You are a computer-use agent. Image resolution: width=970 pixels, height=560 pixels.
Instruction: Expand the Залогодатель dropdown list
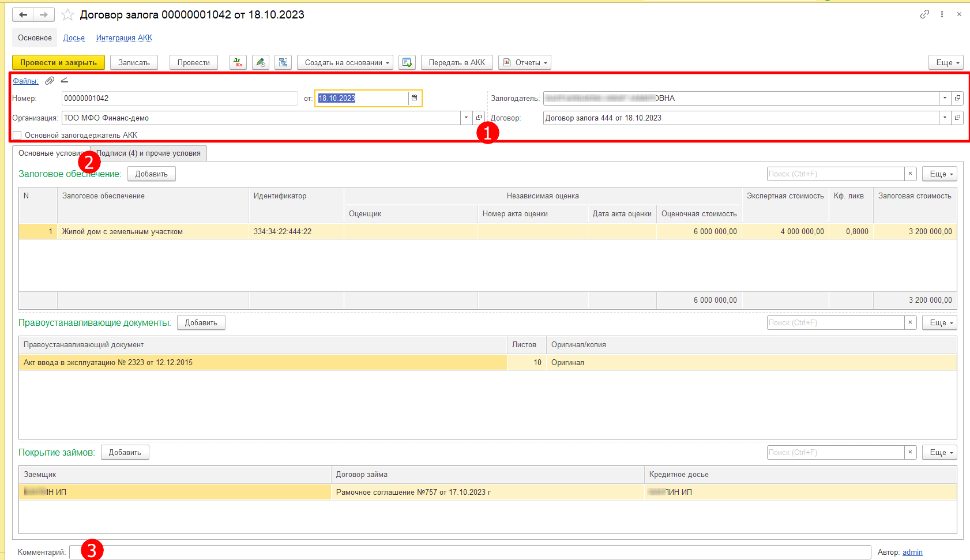(x=945, y=98)
